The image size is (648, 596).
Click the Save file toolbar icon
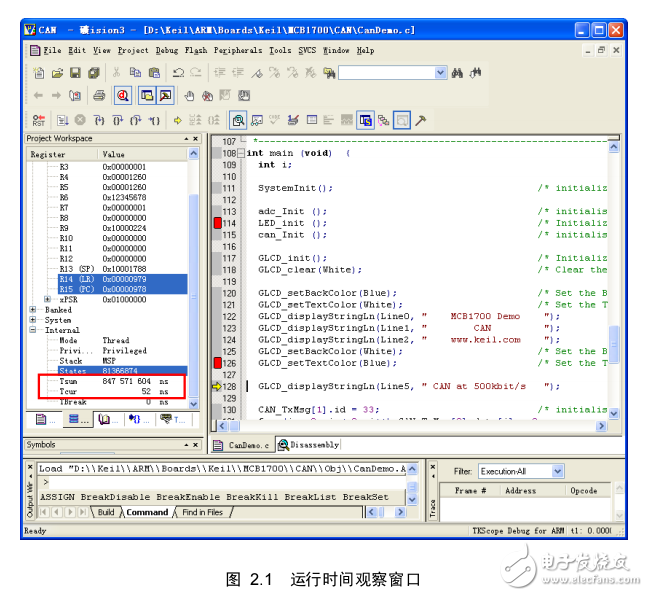(x=74, y=73)
